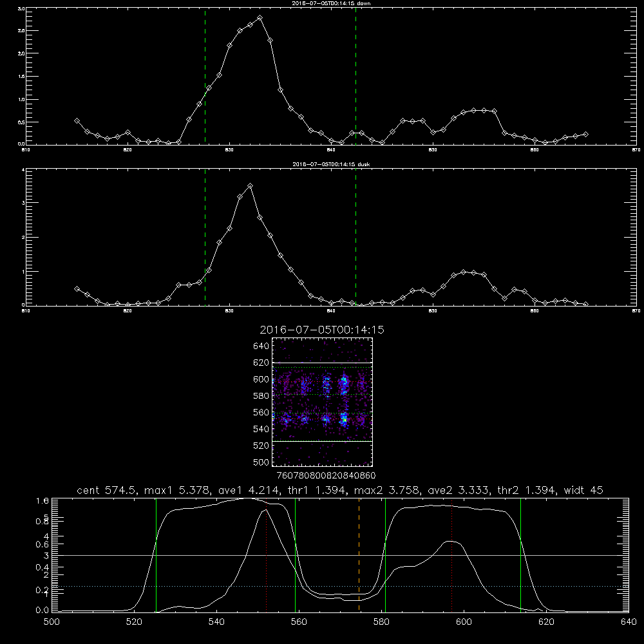Click the 640 label on the profile plot x-axis
Screen dimensions: 644x644
click(x=629, y=622)
